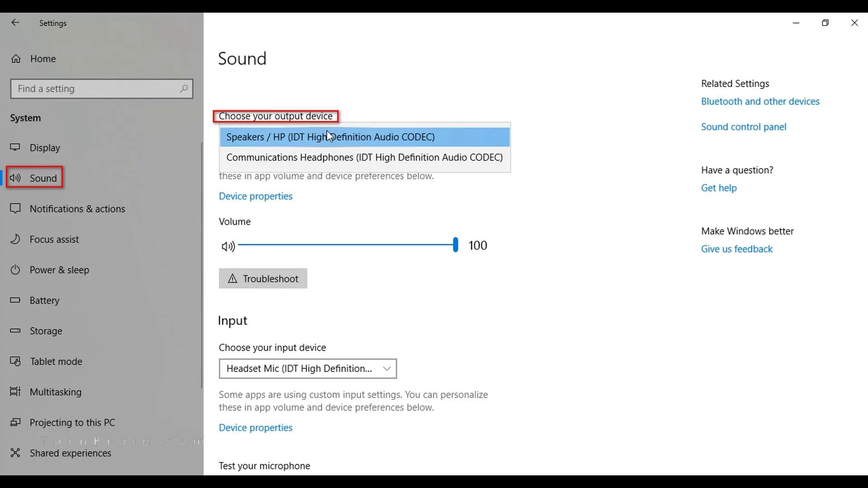Click the Projecting to this PC icon
Viewport: 868px width, 488px height.
click(x=15, y=422)
